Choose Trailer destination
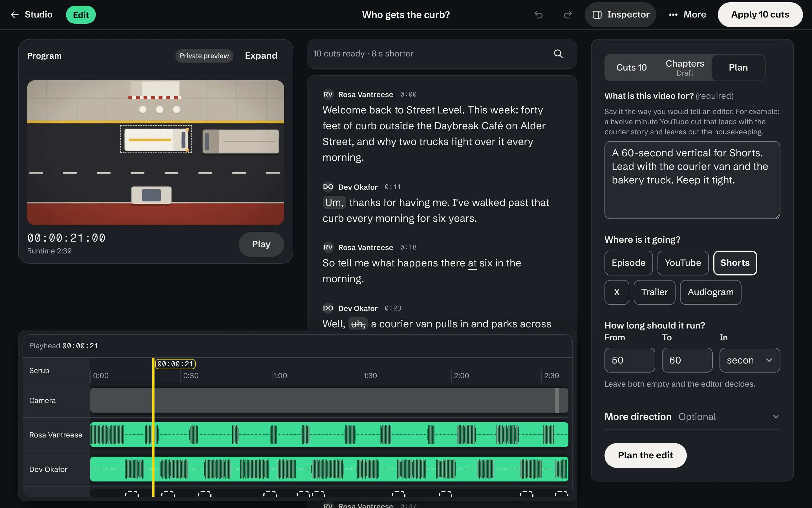Image resolution: width=812 pixels, height=508 pixels. [654, 292]
